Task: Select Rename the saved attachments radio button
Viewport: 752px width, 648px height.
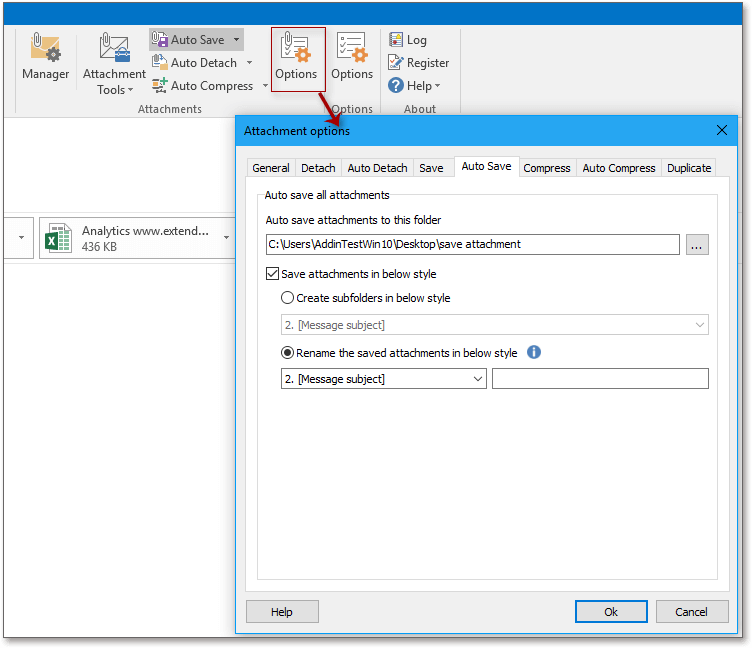Action: (x=288, y=353)
